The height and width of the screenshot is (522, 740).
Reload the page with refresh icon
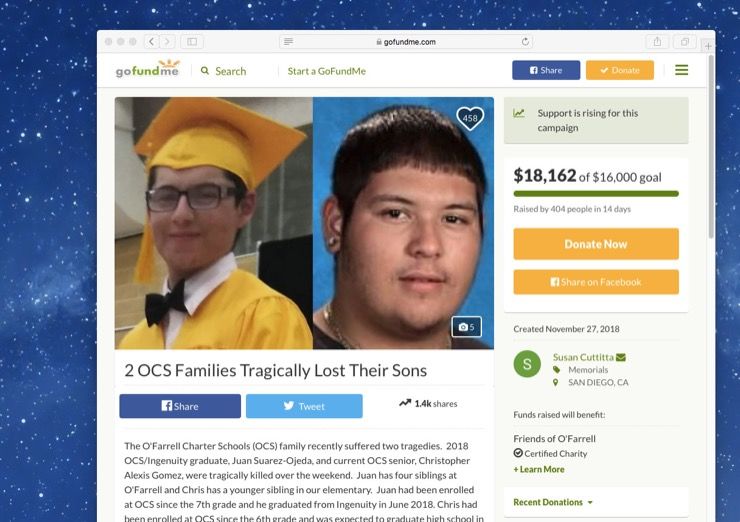[525, 42]
